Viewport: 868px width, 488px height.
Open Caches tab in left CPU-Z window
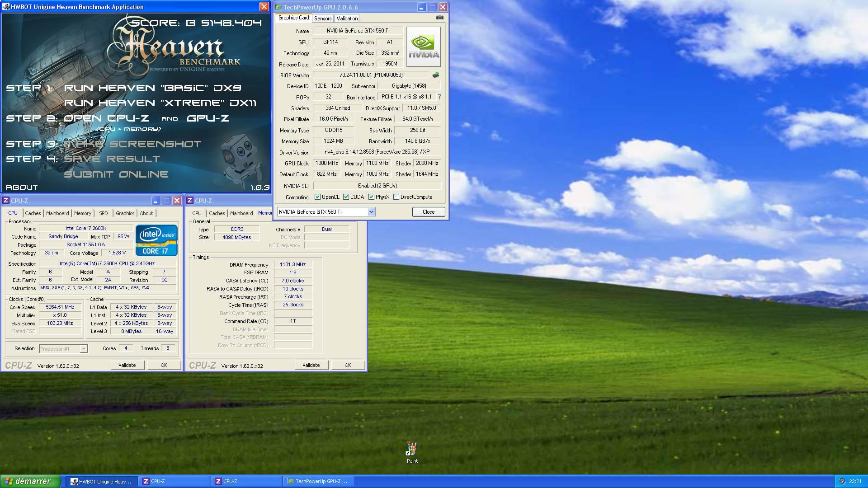point(33,213)
